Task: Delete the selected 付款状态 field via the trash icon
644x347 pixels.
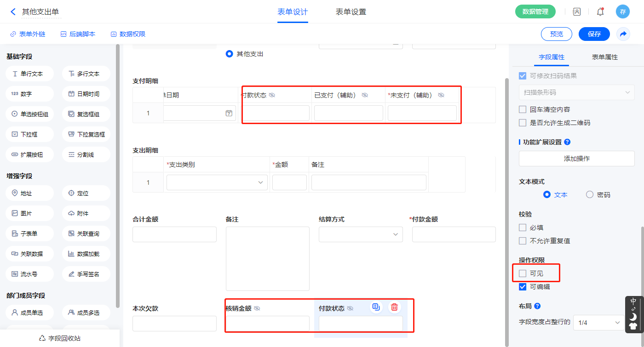Action: tap(394, 307)
